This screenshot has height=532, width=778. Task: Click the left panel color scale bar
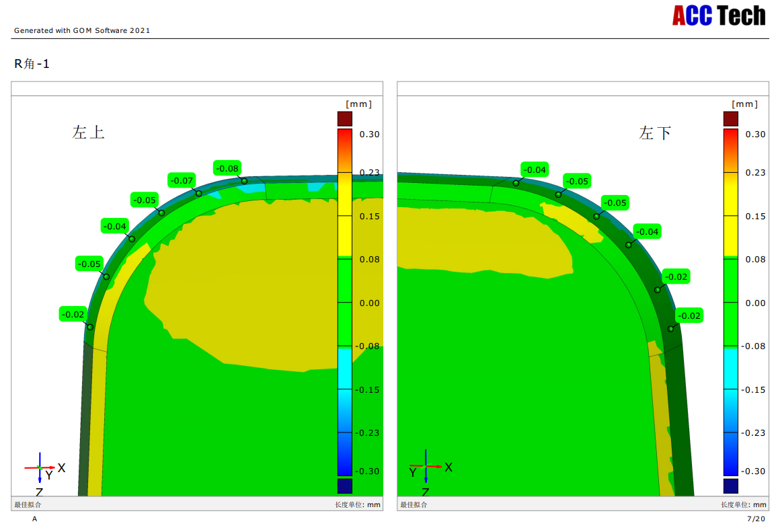pos(344,302)
